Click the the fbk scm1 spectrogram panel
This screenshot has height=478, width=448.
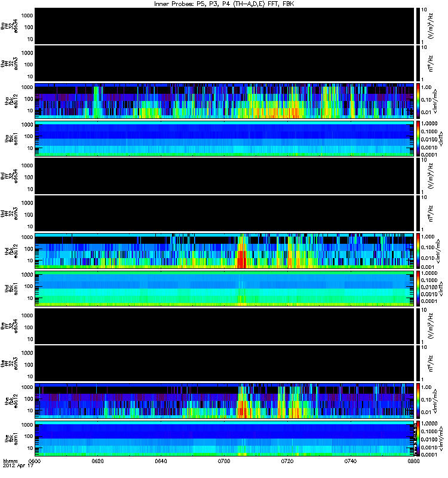225,439
